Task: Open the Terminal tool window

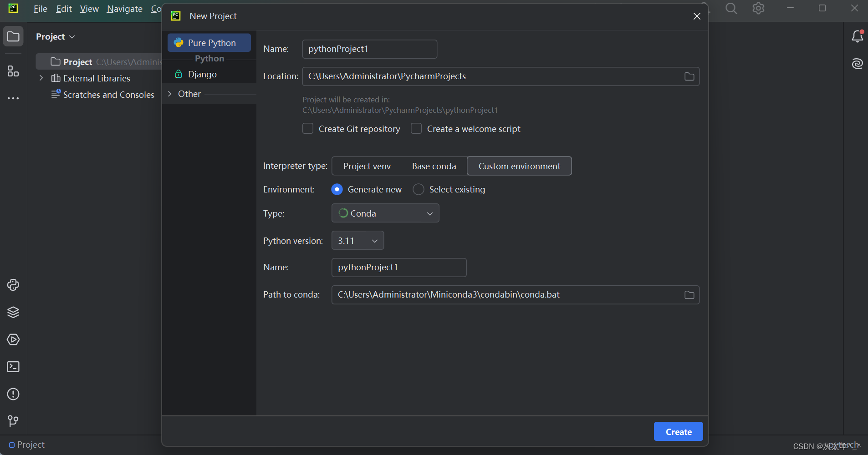Action: pyautogui.click(x=13, y=367)
